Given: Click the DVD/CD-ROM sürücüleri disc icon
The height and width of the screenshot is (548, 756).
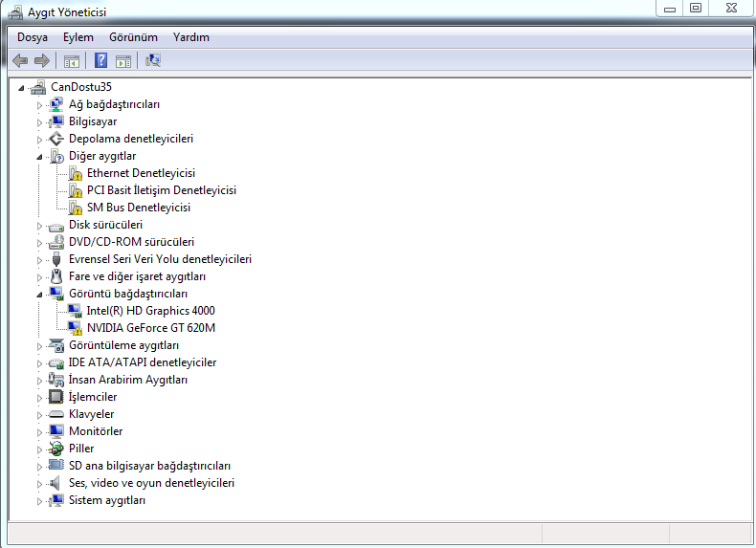Looking at the screenshot, I should point(56,242).
